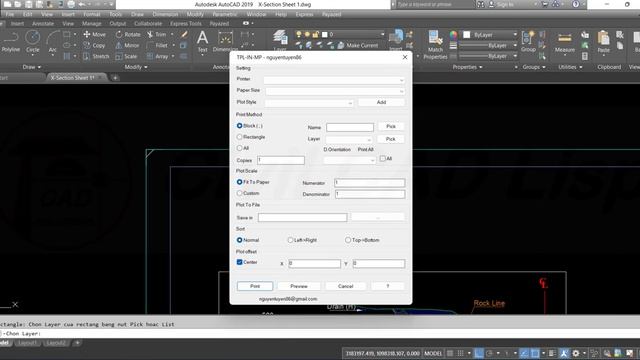This screenshot has width=640, height=360.
Task: Open the Printer dropdown
Action: point(334,80)
